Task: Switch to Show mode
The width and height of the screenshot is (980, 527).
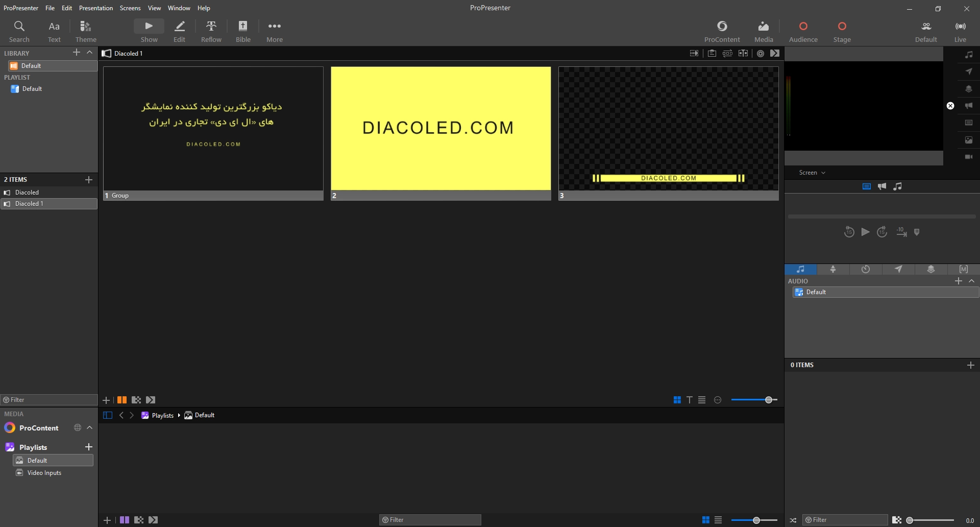Action: pos(149,32)
